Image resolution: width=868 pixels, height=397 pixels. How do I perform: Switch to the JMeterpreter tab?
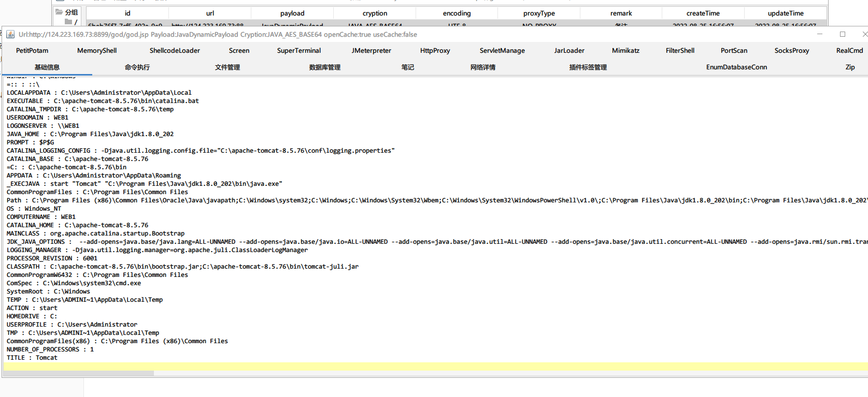(371, 51)
